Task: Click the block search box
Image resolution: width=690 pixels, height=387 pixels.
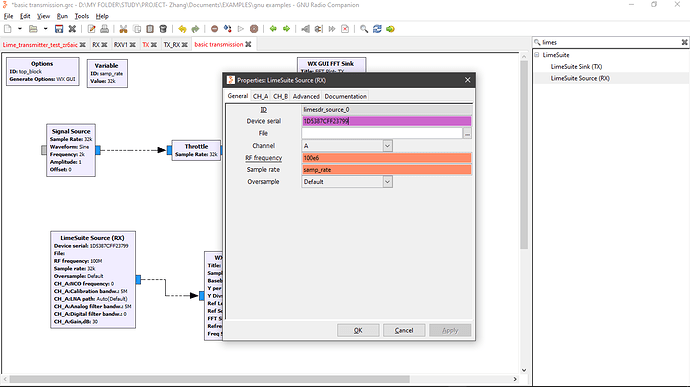Action: tap(610, 42)
